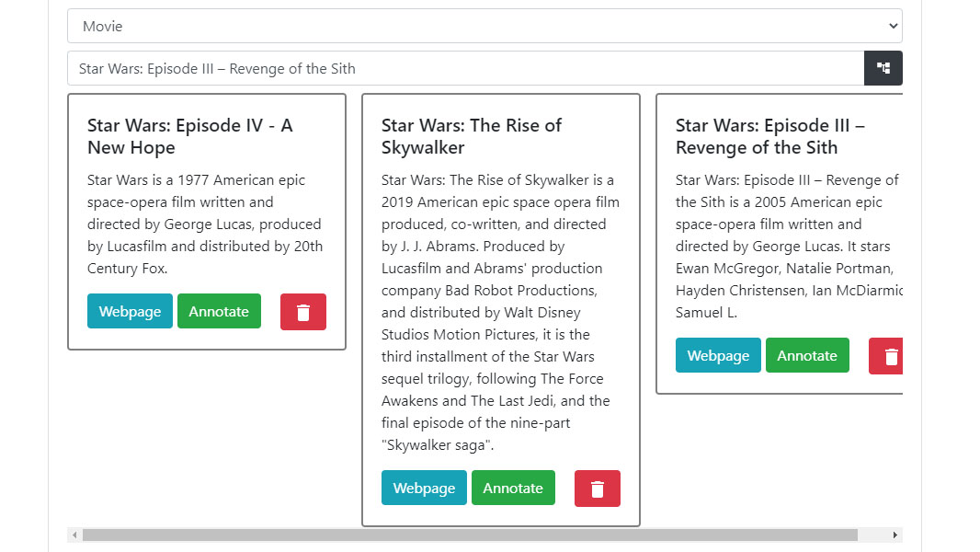
Task: Select the card title "Star Wars: Episode III – Revenge of the Sith"
Action: click(x=770, y=136)
